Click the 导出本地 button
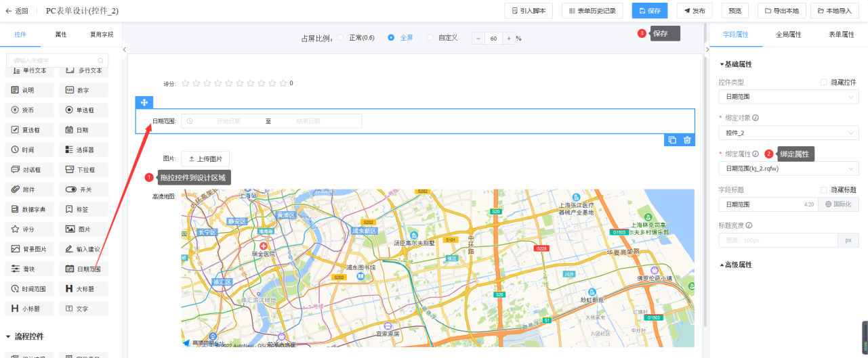 tap(782, 11)
